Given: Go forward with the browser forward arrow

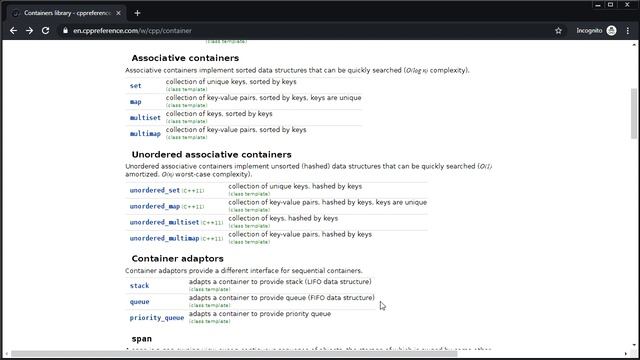Looking at the screenshot, I should click(29, 31).
